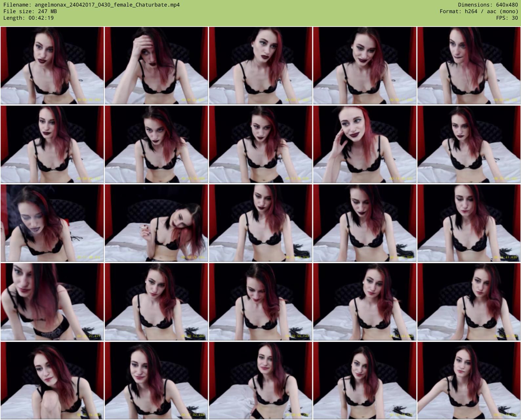The width and height of the screenshot is (521, 420).
Task: Open the thumbnail with hand touching cheek
Action: (x=365, y=144)
